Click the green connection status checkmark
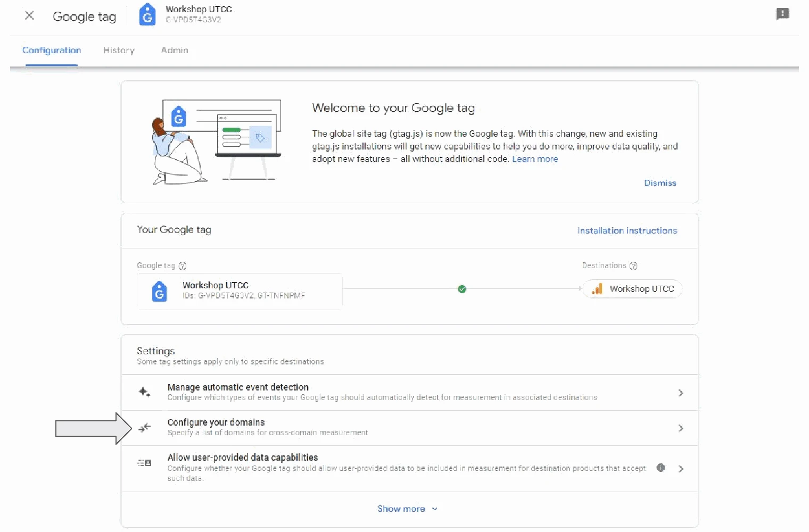The width and height of the screenshot is (809, 532). (462, 289)
